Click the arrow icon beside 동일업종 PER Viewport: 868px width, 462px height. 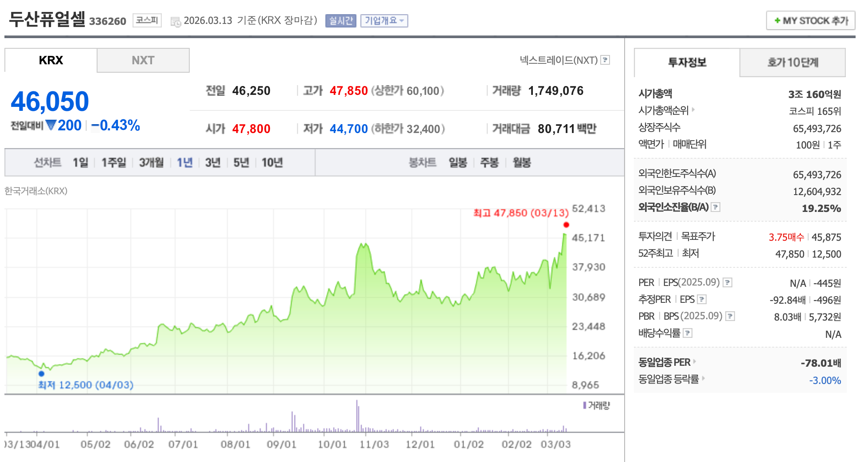(694, 361)
